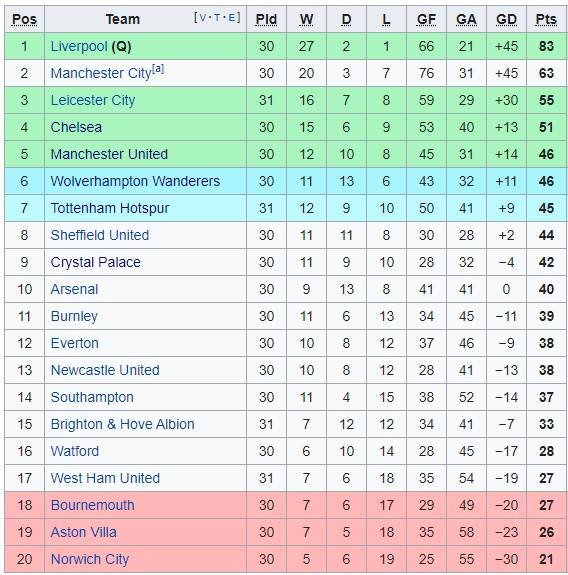This screenshot has height=575, width=568.
Task: Click the [a] footnote beside Manchester City
Action: [x=158, y=69]
